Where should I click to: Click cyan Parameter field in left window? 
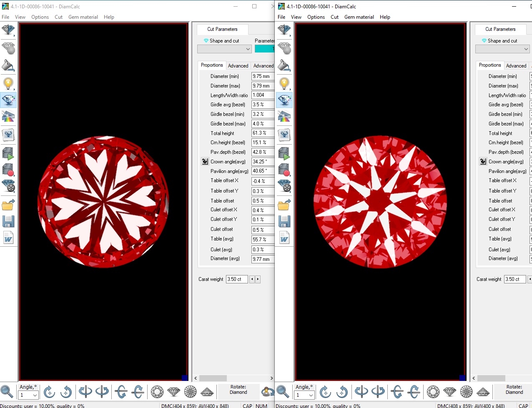[264, 49]
